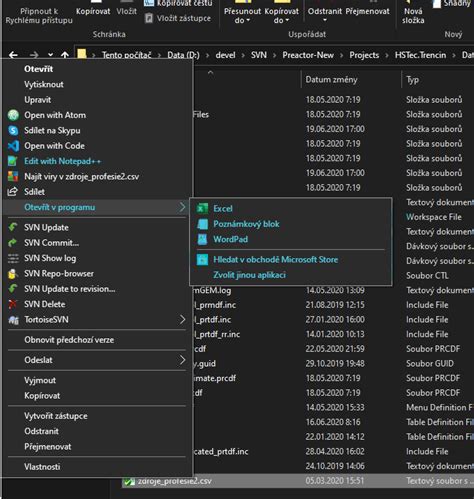Click the share icon next to Sdílet
Image resolution: width=474 pixels, height=499 pixels.
13,192
